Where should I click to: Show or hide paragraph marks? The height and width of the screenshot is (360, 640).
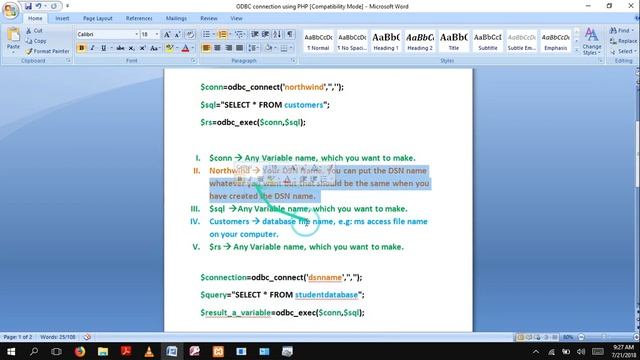tap(289, 35)
